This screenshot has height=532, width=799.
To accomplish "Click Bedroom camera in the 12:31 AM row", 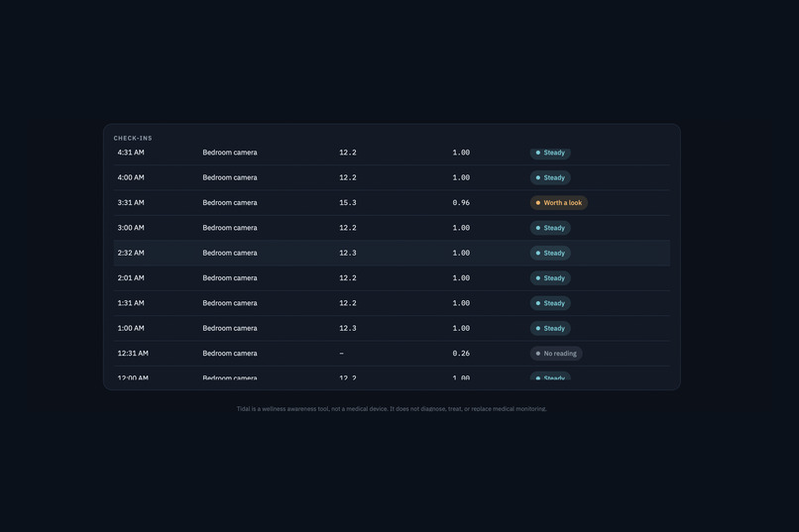I will pos(230,354).
